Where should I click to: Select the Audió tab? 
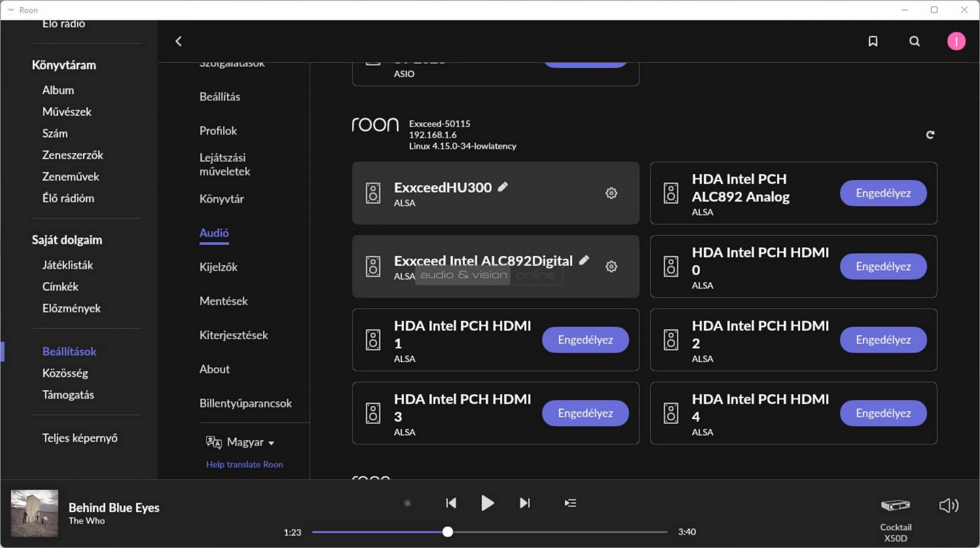214,233
